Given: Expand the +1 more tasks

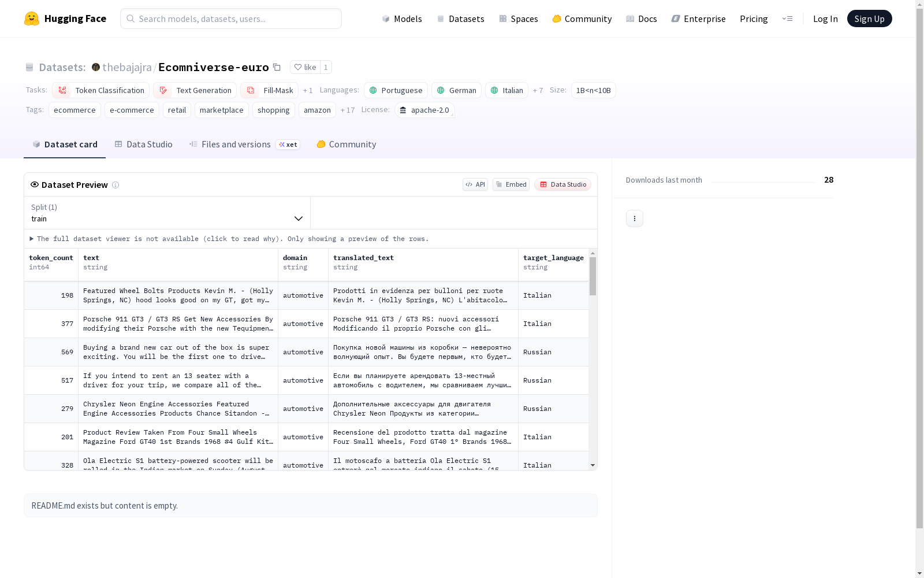Looking at the screenshot, I should click(308, 91).
